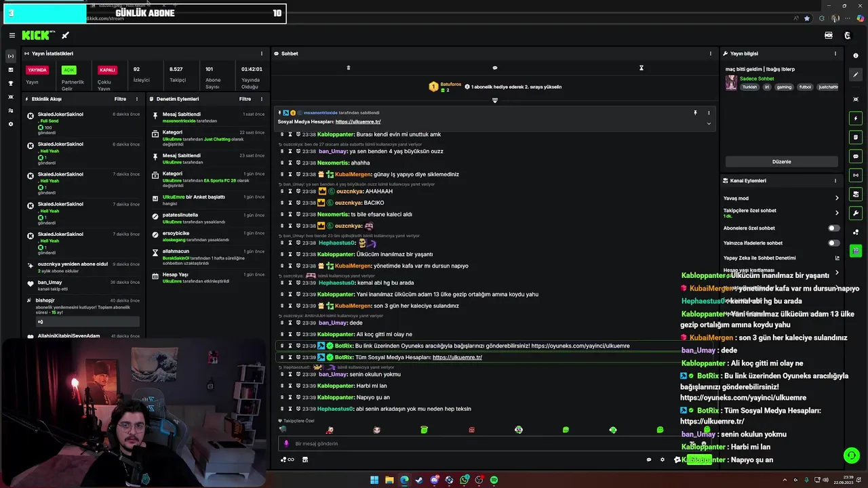Open the community users icon in the left sidebar
The width and height of the screenshot is (868, 488).
click(10, 110)
